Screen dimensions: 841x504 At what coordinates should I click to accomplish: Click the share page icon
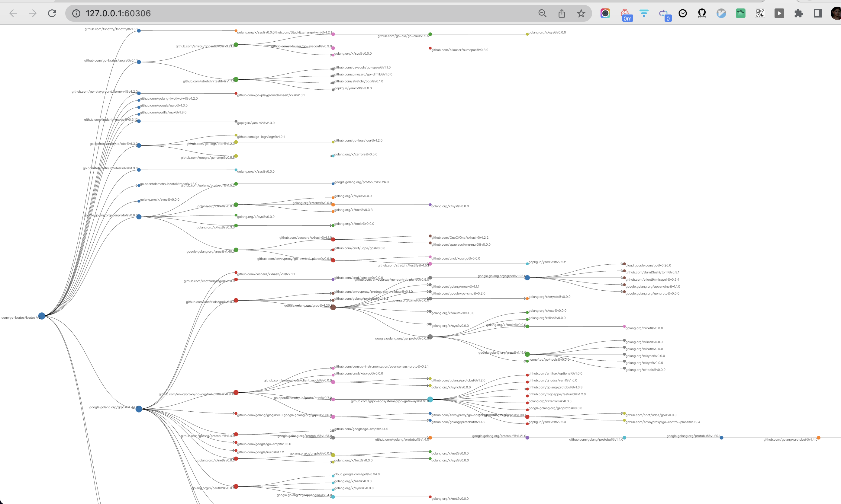562,13
